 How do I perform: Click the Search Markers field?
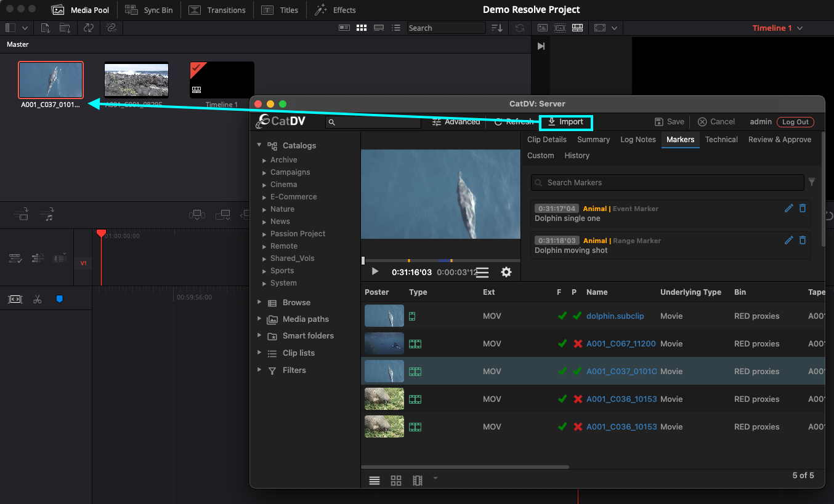(x=667, y=183)
